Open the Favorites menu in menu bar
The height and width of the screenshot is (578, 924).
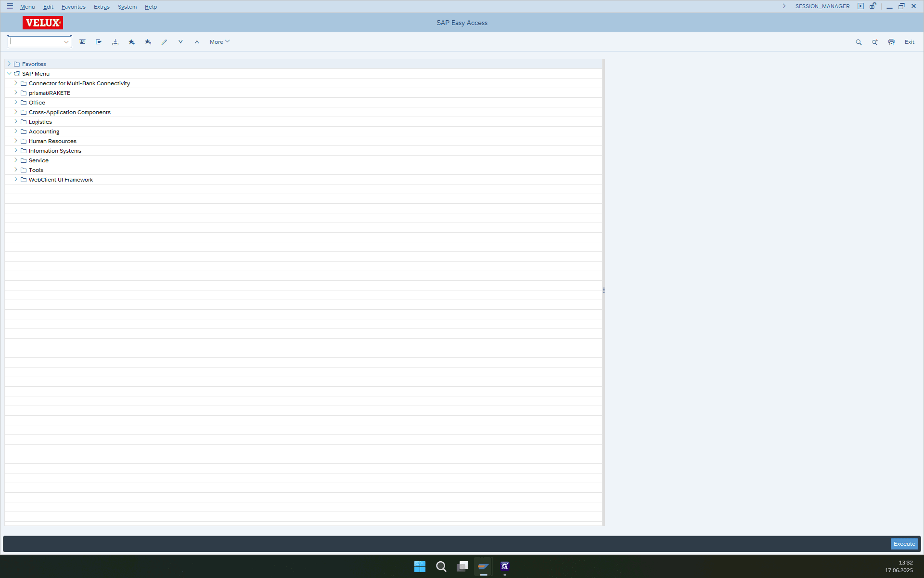coord(73,7)
